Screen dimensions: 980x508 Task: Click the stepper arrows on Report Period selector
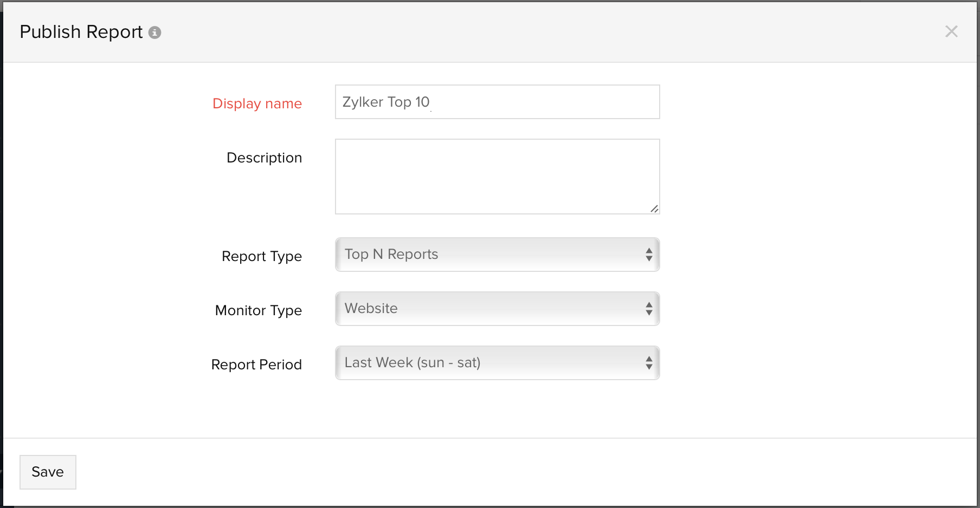tap(648, 363)
